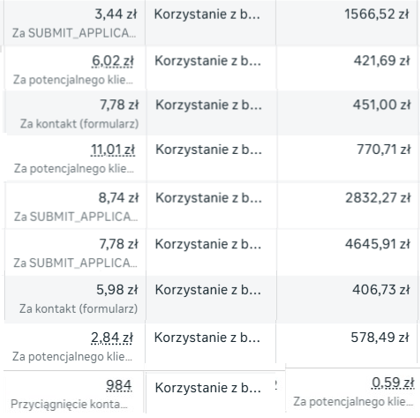Select the 3,44 zł cost per result value
This screenshot has width=420, height=418.
pos(116,14)
